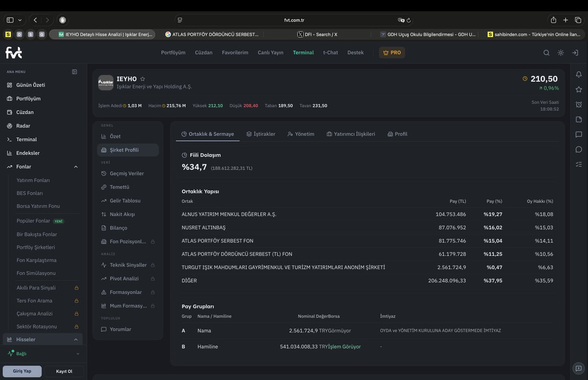Select Ortaklık & Sermaye tab
The height and width of the screenshot is (380, 588).
click(x=208, y=134)
